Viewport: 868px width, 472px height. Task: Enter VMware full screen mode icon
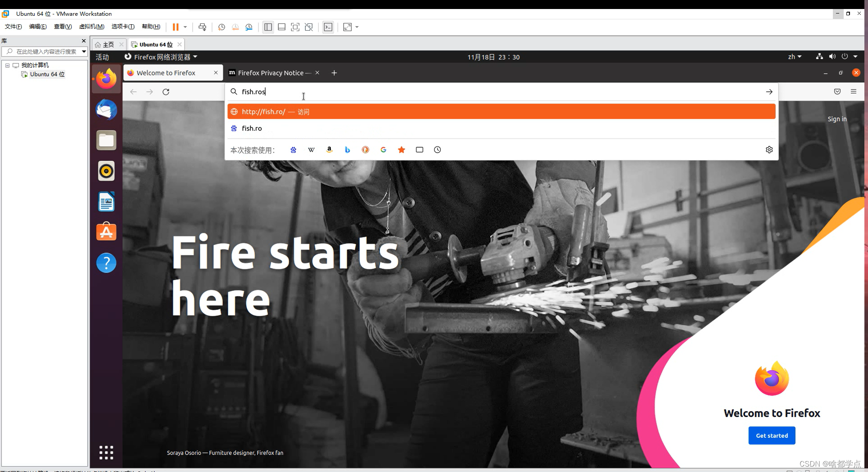(x=295, y=27)
